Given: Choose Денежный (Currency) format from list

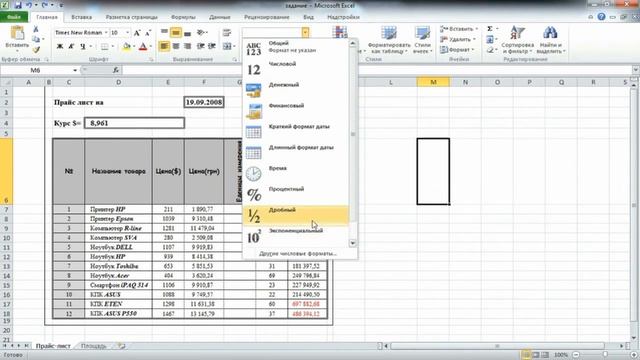Looking at the screenshot, I should [296, 91].
